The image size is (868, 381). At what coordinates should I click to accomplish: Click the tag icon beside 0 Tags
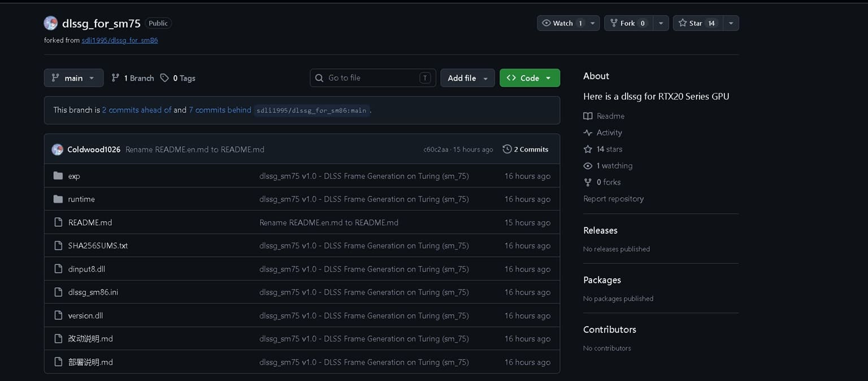(x=164, y=78)
